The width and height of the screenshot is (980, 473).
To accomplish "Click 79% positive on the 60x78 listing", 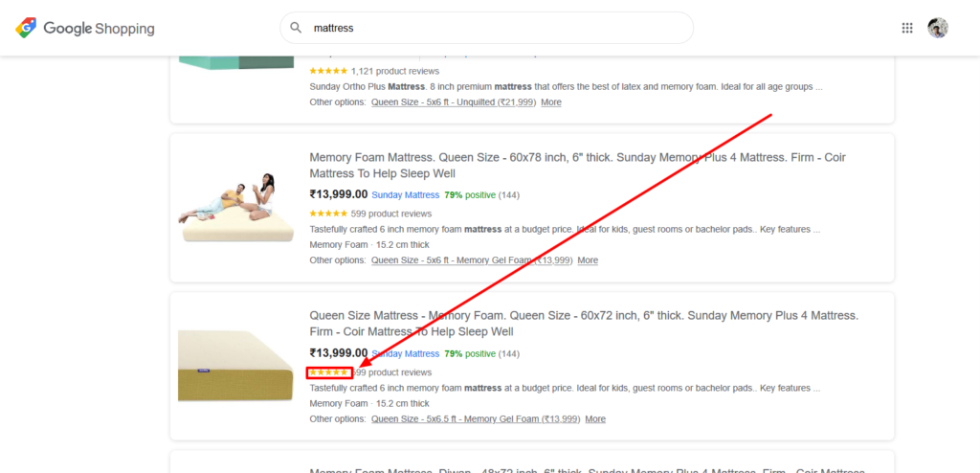I will 470,195.
